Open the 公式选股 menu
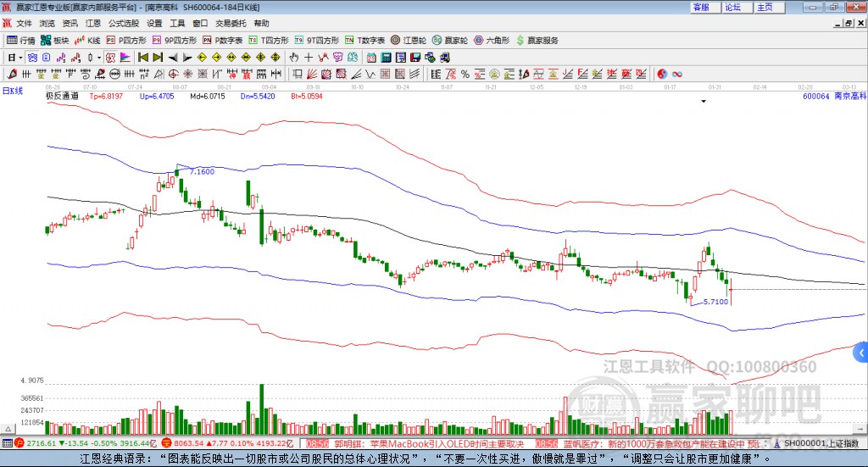 (x=124, y=23)
